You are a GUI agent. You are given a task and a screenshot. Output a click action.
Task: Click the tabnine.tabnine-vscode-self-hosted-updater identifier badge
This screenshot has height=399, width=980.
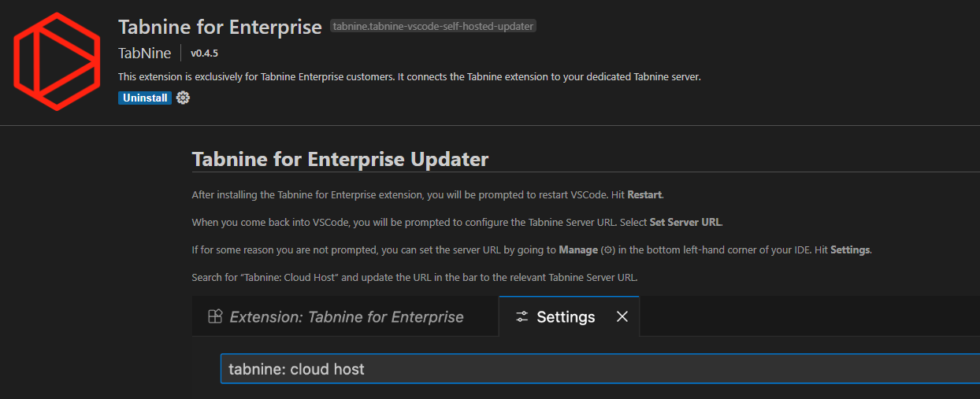point(433,27)
